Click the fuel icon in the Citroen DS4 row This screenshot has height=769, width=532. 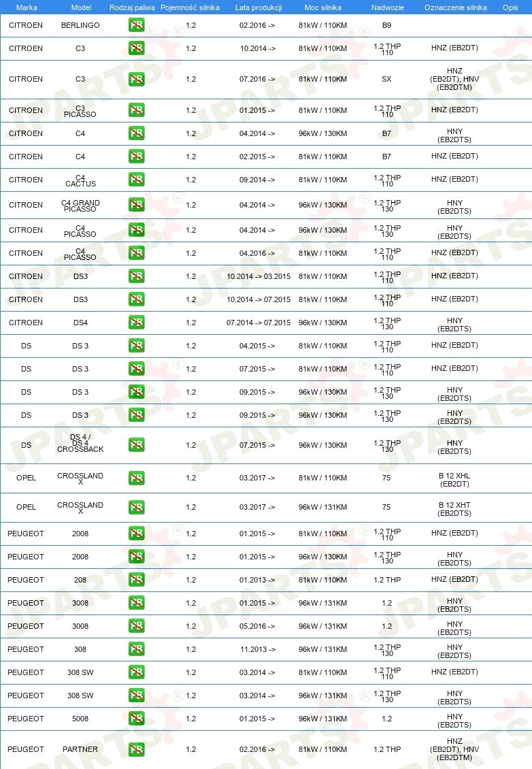[136, 322]
